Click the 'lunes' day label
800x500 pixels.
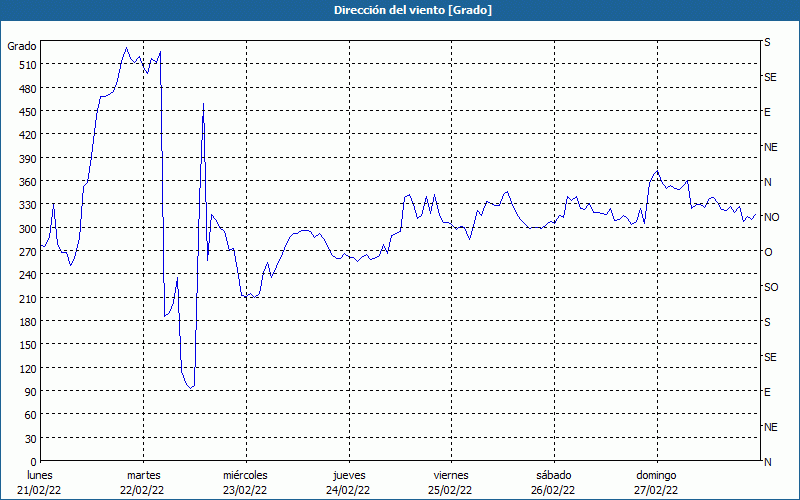coord(40,476)
